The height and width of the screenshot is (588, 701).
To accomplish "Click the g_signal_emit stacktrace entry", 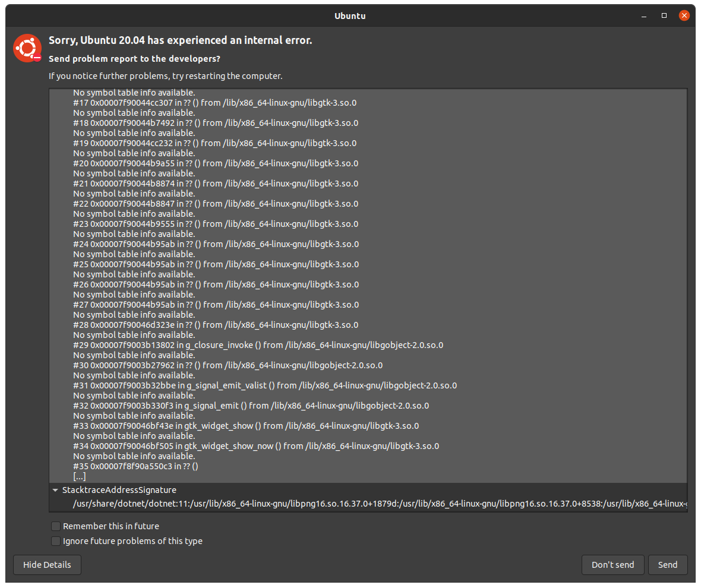I will pyautogui.click(x=238, y=405).
